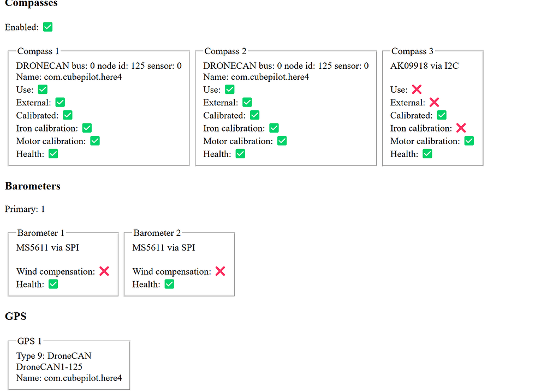This screenshot has height=392, width=559.
Task: Click Barometer 2 Health checkmark
Action: coord(169,284)
